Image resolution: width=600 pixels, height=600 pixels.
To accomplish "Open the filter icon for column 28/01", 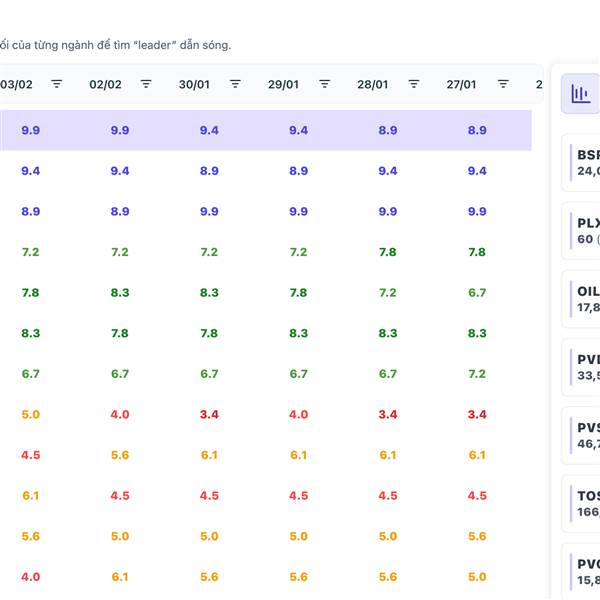I will 414,84.
